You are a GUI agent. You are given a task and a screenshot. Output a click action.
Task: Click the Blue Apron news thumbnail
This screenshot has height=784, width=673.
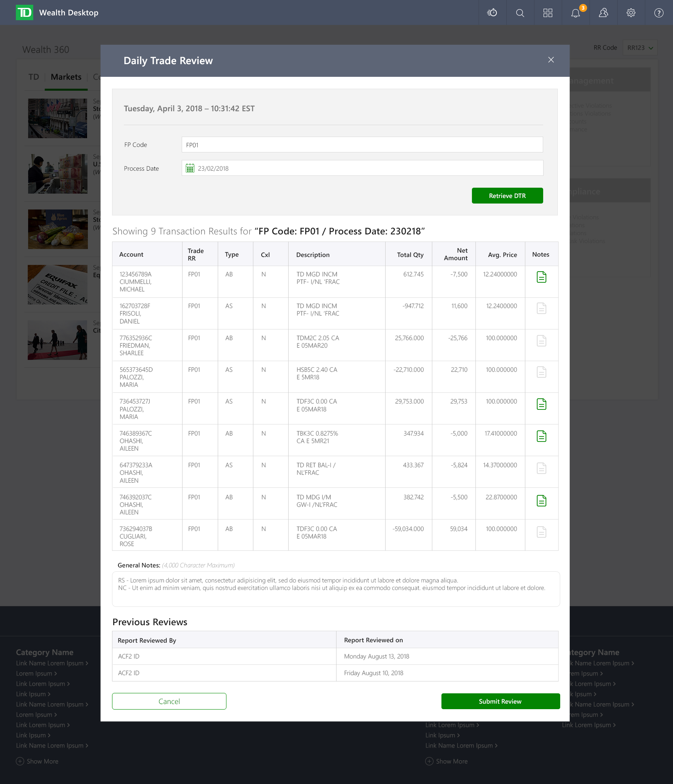click(57, 229)
